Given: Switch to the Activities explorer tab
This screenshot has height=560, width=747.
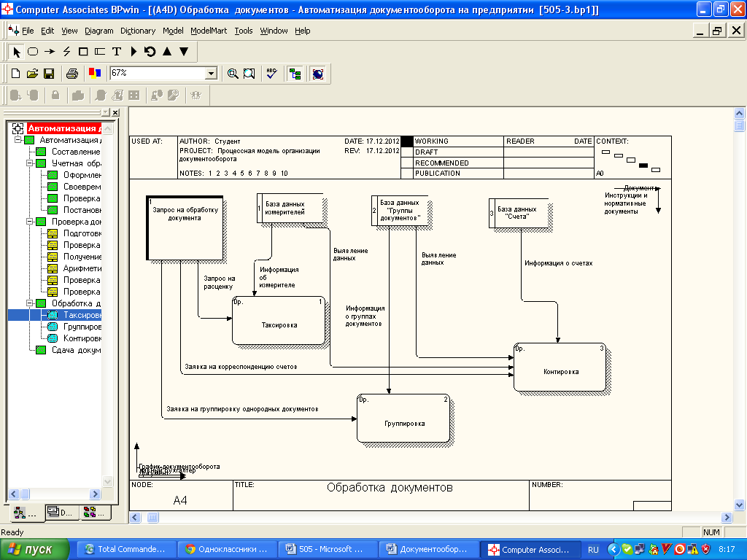Looking at the screenshot, I should pyautogui.click(x=27, y=513).
